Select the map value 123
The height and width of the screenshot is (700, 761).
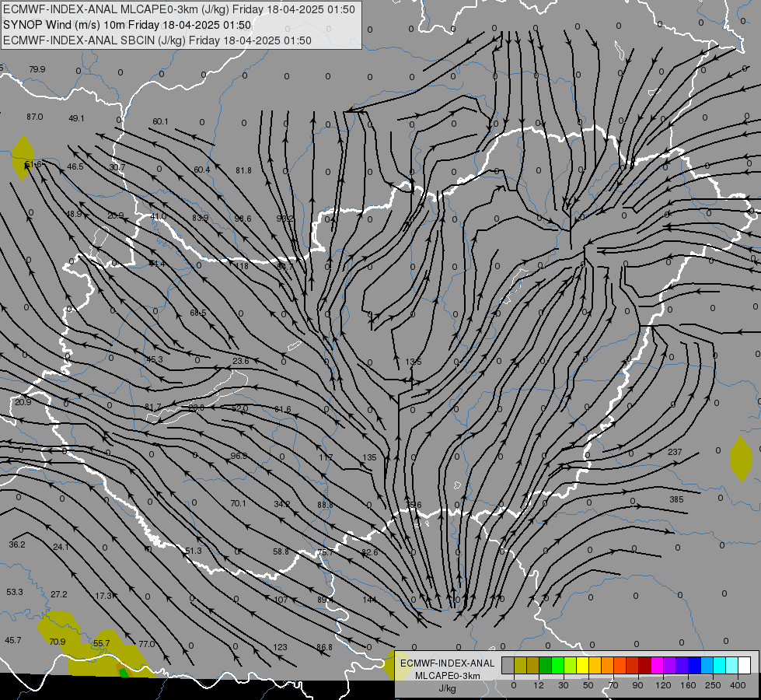coord(280,648)
